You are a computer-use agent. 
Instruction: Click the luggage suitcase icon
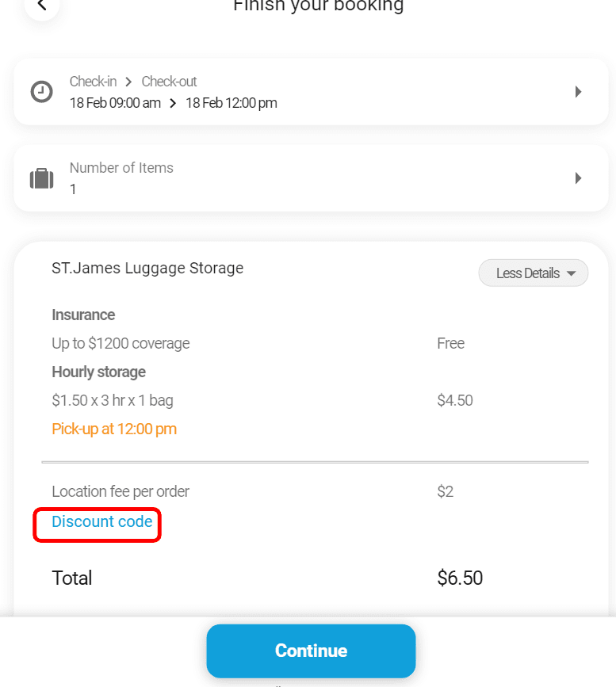[41, 178]
